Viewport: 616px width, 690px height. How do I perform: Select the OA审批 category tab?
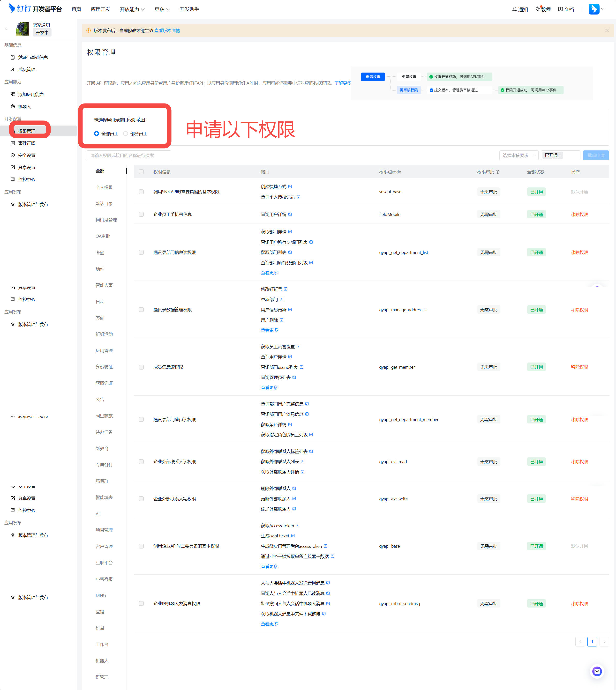103,236
